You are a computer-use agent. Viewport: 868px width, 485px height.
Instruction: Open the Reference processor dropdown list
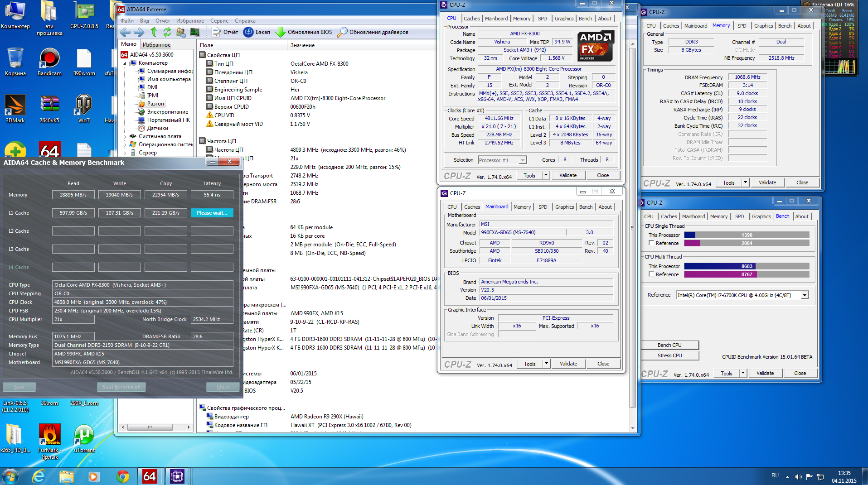(805, 295)
